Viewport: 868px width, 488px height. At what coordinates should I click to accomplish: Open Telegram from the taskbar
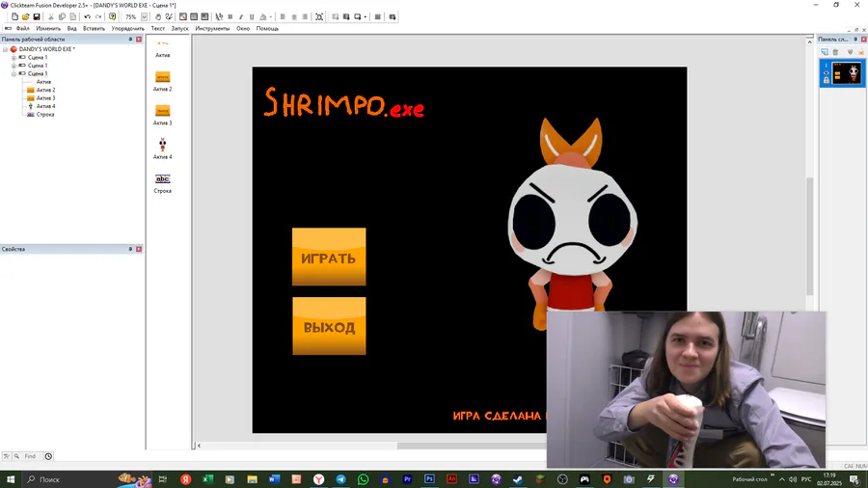pyautogui.click(x=341, y=479)
